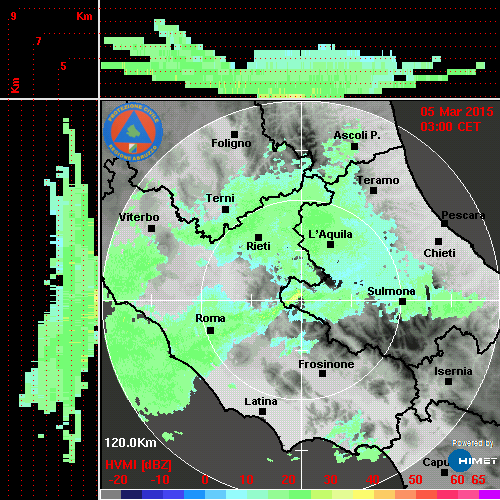Click the Capua city marker square
This screenshot has width=500, height=500.
coord(444,472)
